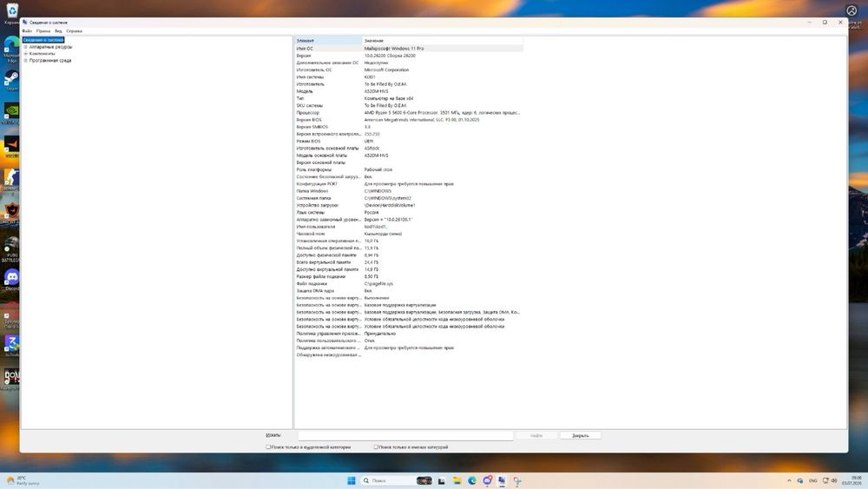868x489 pixels.
Task: Open the Microsoft Edge desktop shortcut
Action: tap(11, 49)
